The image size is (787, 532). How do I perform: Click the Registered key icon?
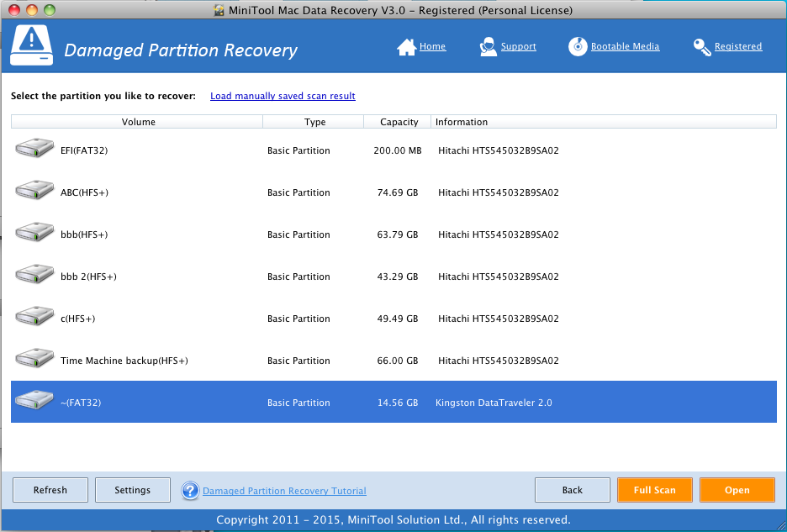(700, 46)
